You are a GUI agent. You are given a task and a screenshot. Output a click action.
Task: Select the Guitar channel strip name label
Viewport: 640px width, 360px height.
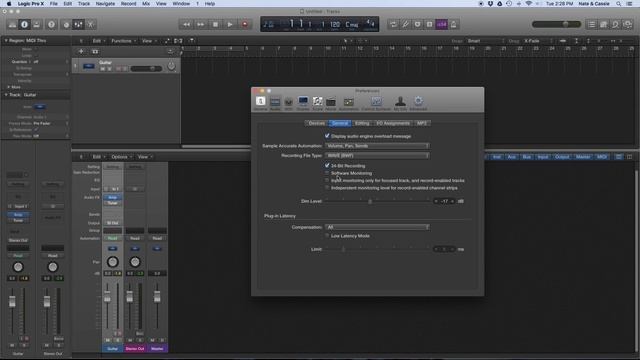coord(113,349)
